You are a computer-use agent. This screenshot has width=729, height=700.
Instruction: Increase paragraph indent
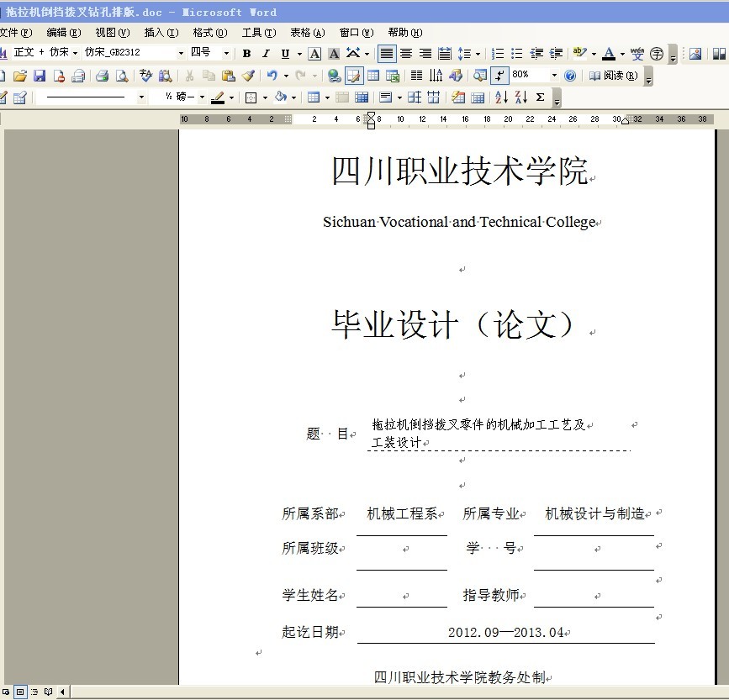pyautogui.click(x=556, y=54)
